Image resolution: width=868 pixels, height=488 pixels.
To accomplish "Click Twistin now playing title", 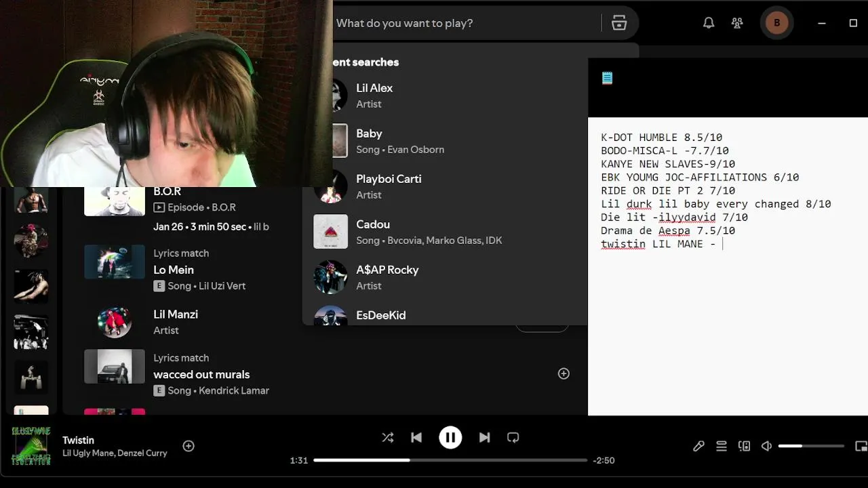I will coord(78,441).
